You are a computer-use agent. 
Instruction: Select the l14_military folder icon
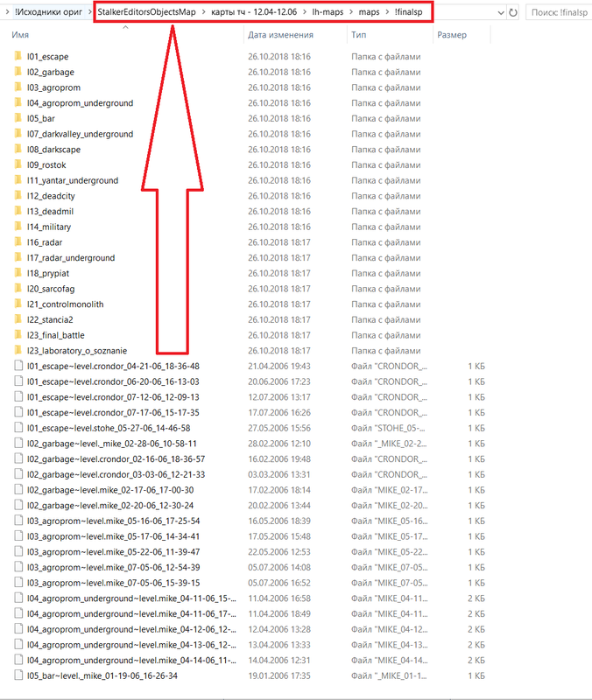(18, 227)
